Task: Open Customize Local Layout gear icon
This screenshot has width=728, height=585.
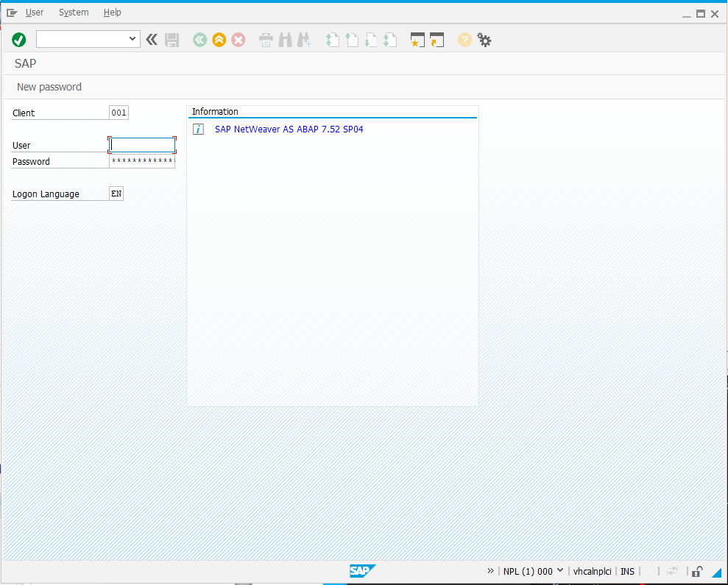Action: pos(484,40)
